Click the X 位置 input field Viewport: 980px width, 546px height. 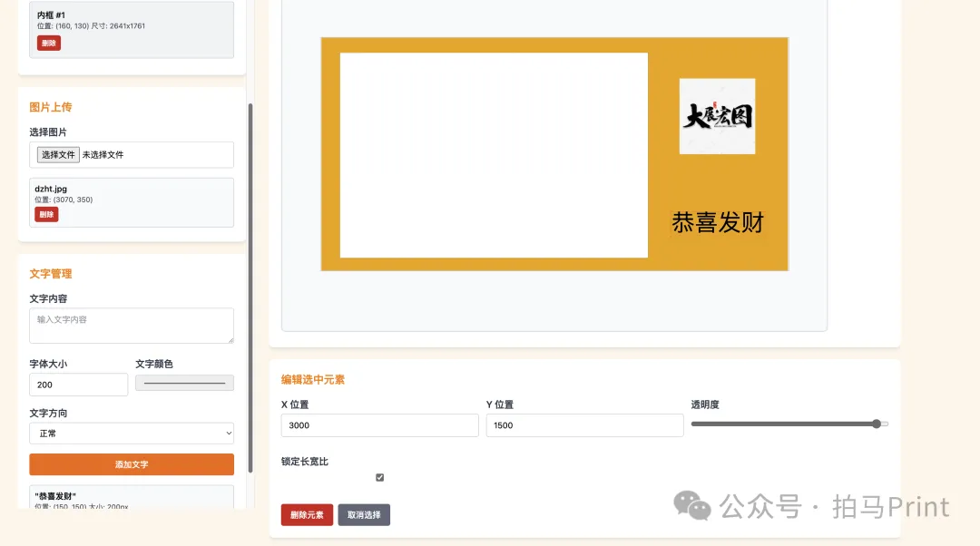tap(379, 425)
